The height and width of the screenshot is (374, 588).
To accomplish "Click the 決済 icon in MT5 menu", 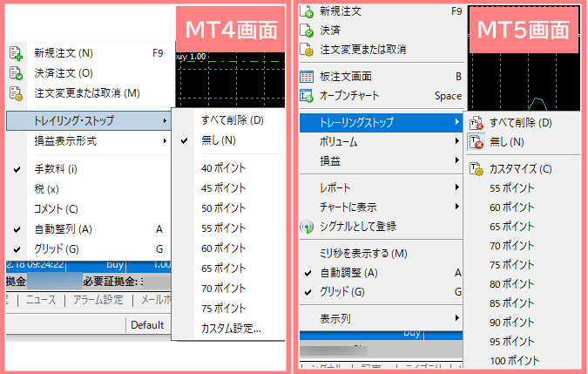I will click(x=307, y=31).
